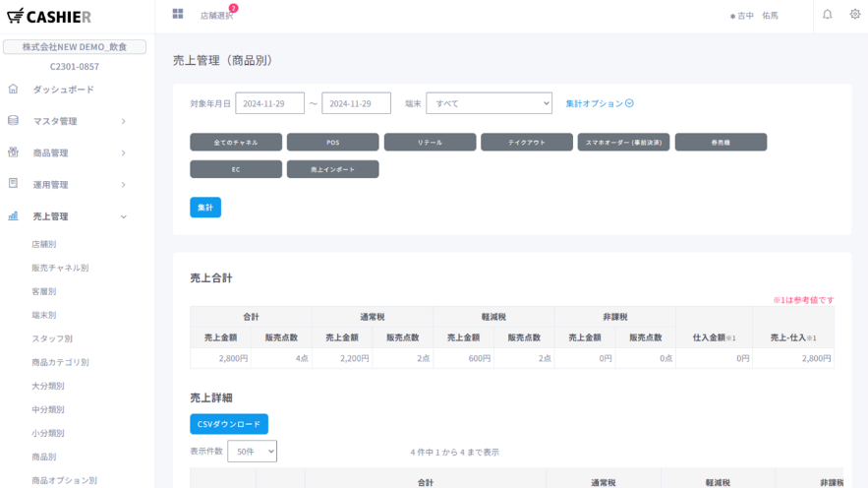Screen dimensions: 868x488
Task: Click the 商品管理 basket icon
Action: 13,152
